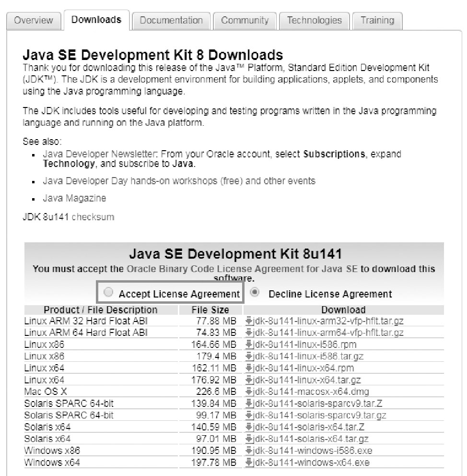This screenshot has width=467, height=476.
Task: Select Decline License Agreement radio button
Action: tap(255, 292)
